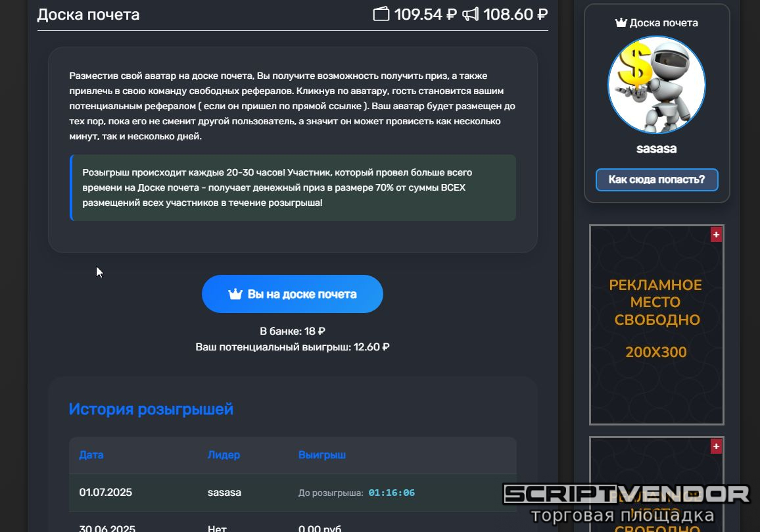
Task: Click 'История розыгрышей' heading
Action: pyautogui.click(x=151, y=409)
